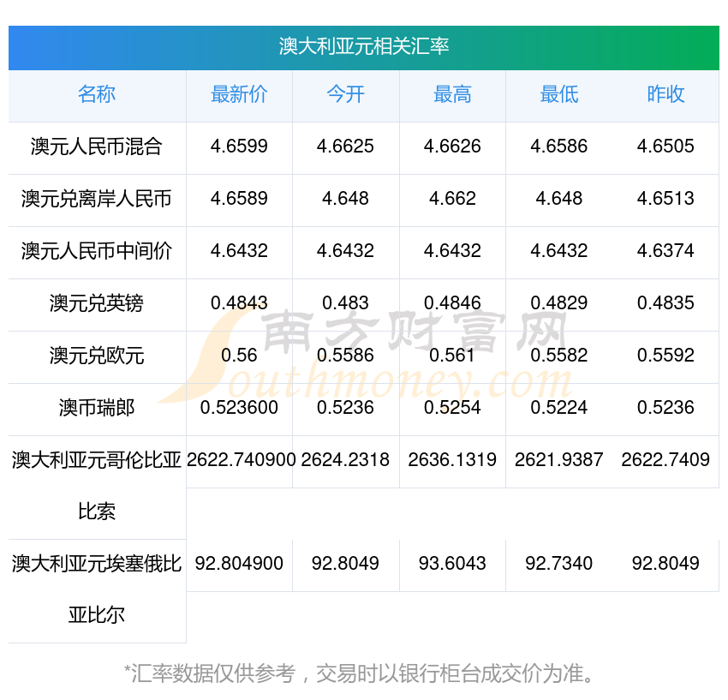This screenshot has width=728, height=700.
Task: Click low value 0.4829
Action: pyautogui.click(x=559, y=303)
